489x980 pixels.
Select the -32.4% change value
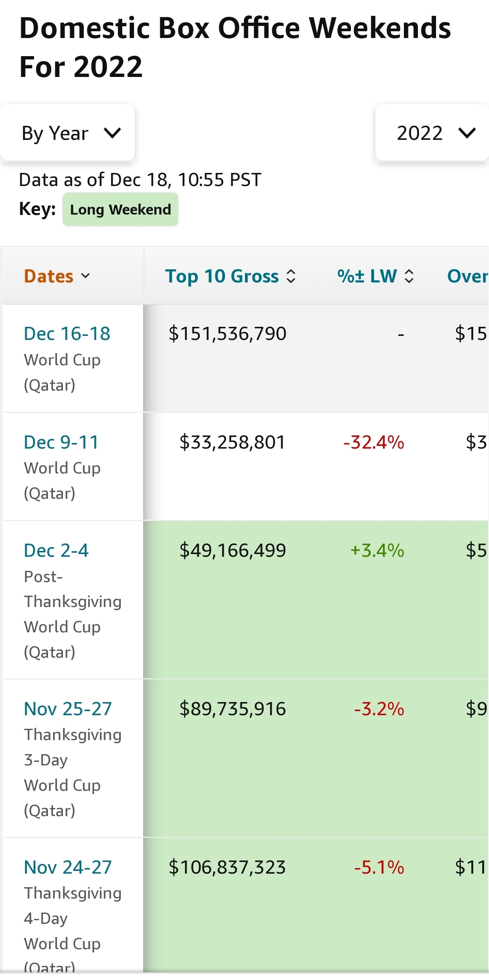coord(374,442)
